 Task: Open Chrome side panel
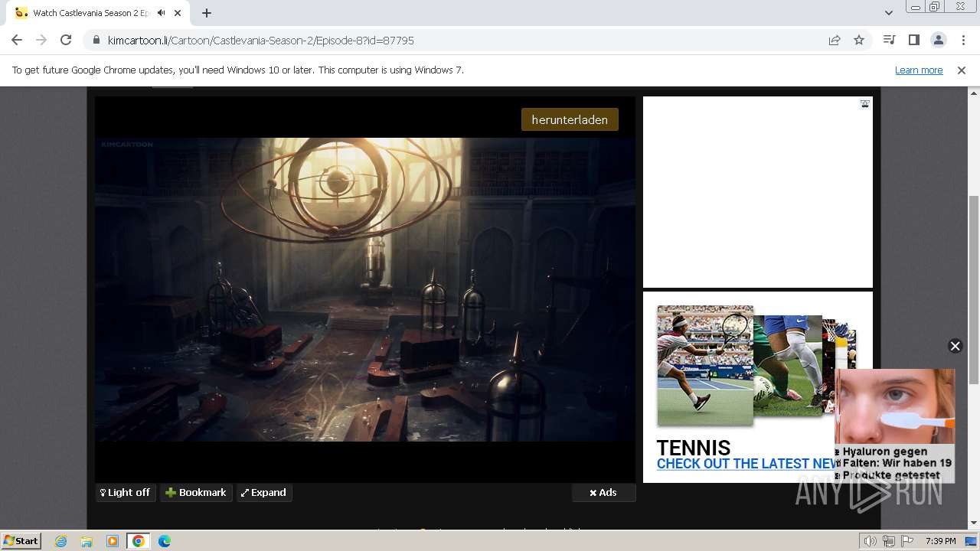point(913,40)
